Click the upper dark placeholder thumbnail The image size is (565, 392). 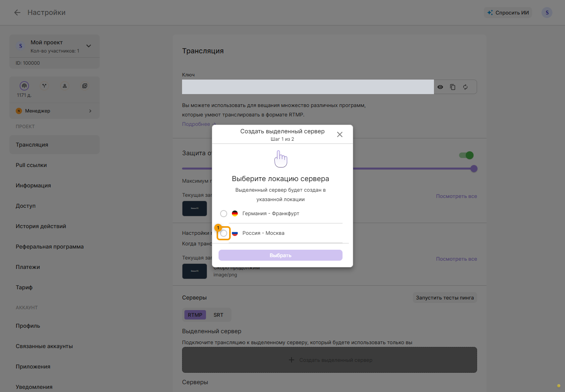click(195, 209)
